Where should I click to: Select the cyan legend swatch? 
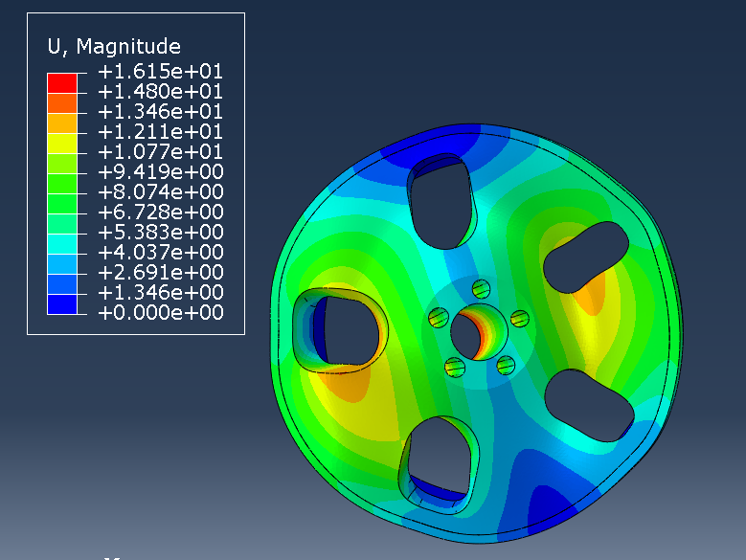coord(62,244)
